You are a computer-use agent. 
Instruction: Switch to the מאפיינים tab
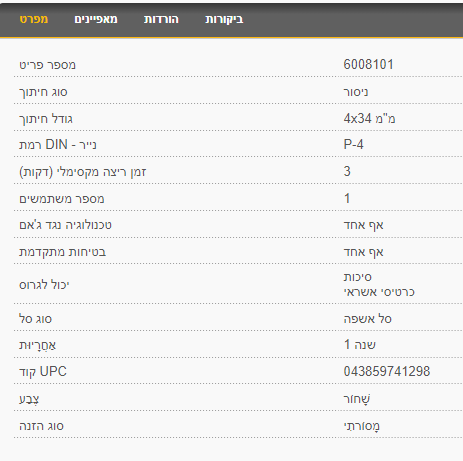96,19
